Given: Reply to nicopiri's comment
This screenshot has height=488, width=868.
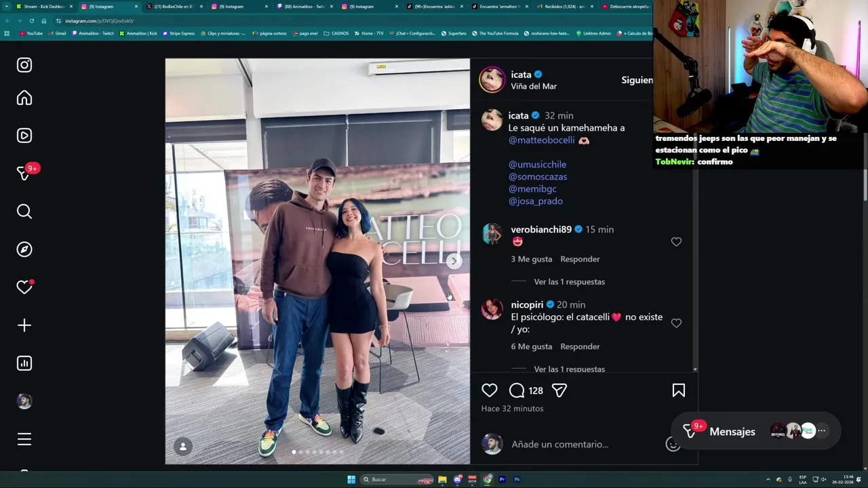Looking at the screenshot, I should 580,346.
